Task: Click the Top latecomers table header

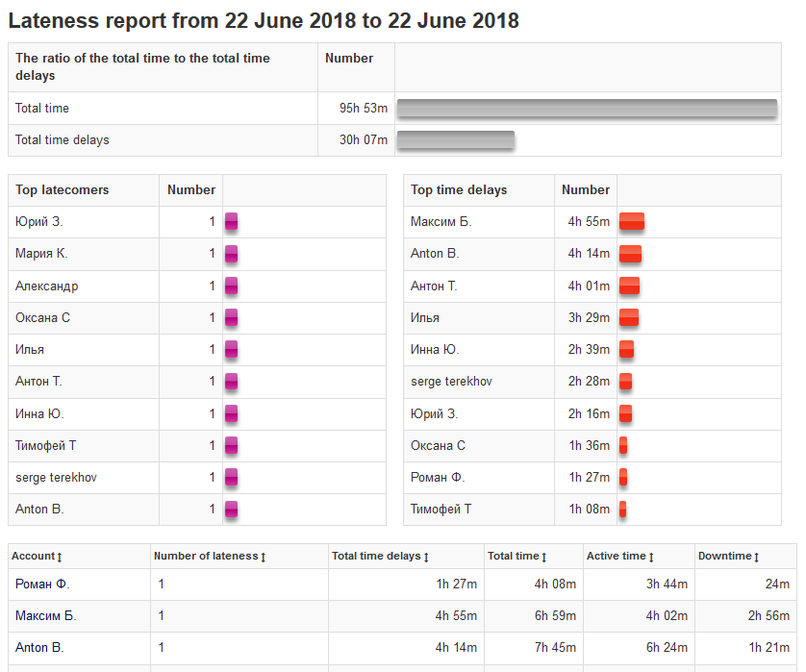Action: (x=63, y=189)
